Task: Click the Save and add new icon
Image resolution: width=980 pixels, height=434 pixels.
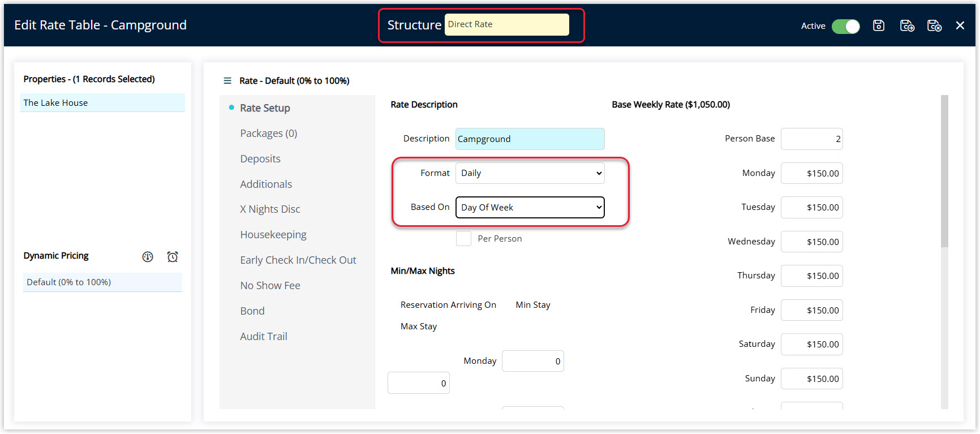Action: point(907,25)
